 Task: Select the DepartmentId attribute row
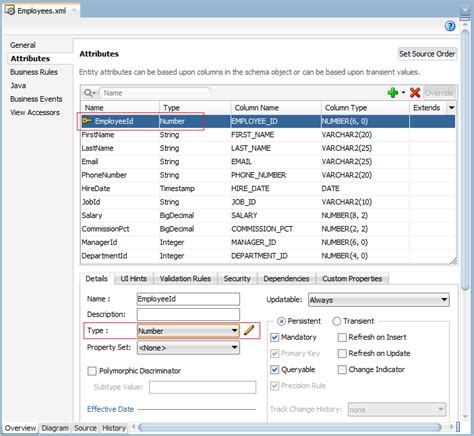(x=268, y=256)
